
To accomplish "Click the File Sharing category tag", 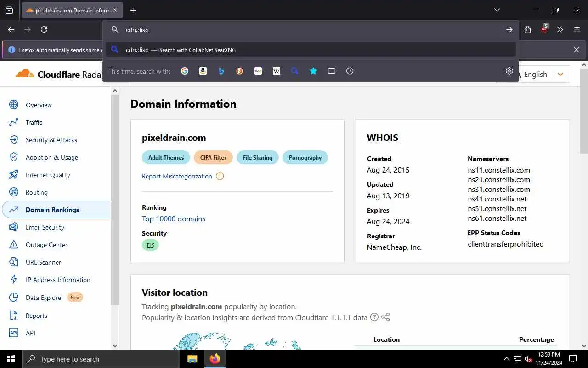I will coord(258,157).
